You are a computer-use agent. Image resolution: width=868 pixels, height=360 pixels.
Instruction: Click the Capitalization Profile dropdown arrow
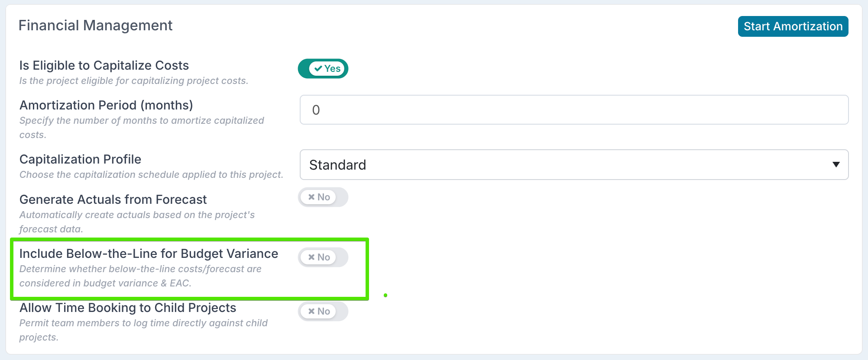click(x=836, y=165)
